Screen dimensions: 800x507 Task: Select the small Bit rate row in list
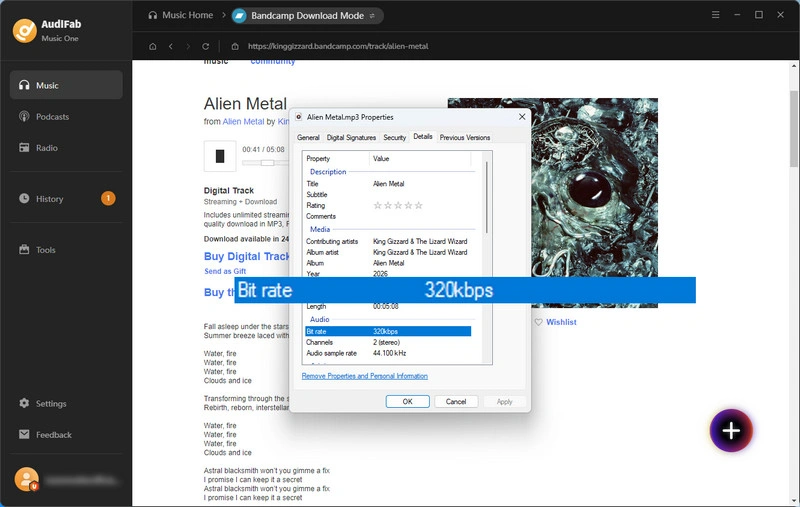tap(388, 332)
